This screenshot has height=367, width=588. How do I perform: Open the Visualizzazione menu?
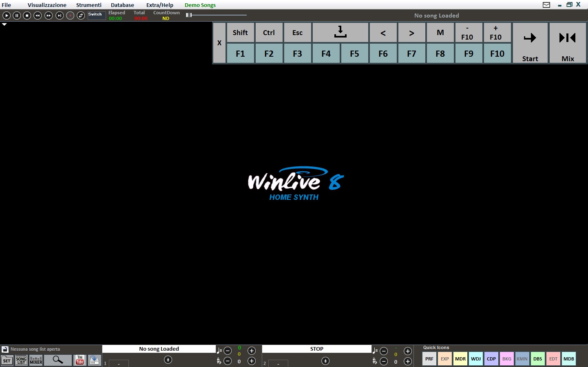[x=47, y=5]
